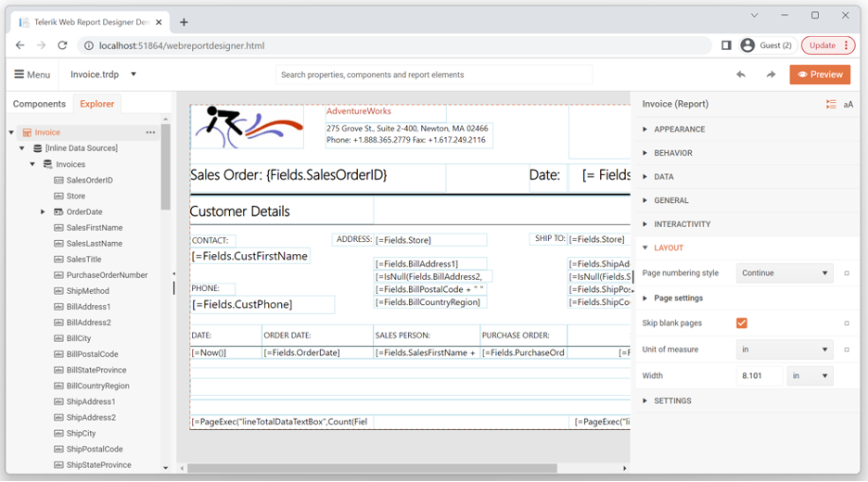Click the undo arrow icon
This screenshot has height=482, width=868.
tap(741, 75)
